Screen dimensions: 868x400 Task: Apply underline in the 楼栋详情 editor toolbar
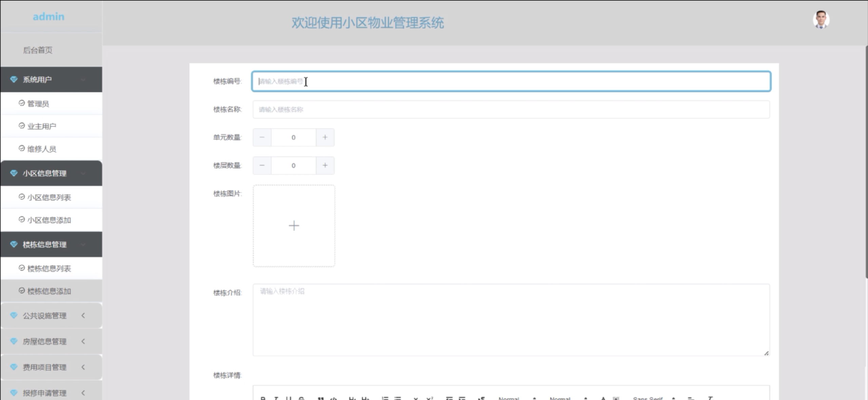pos(289,397)
